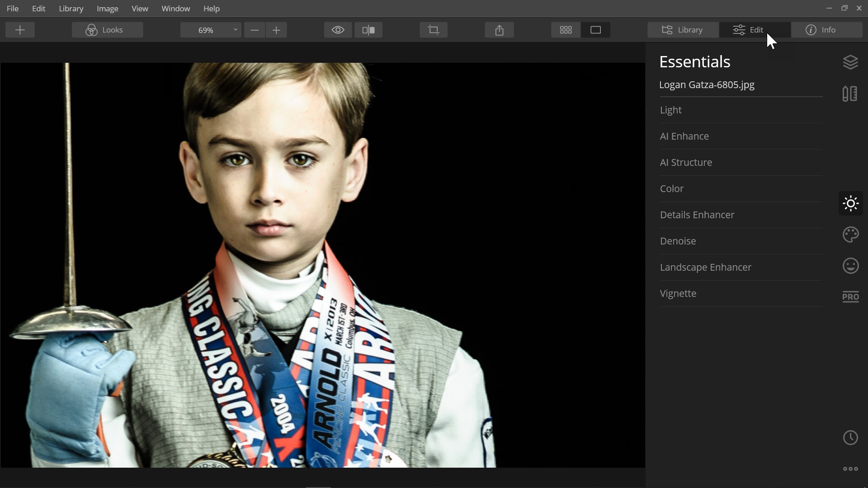Click the three-dots more options icon

850,469
